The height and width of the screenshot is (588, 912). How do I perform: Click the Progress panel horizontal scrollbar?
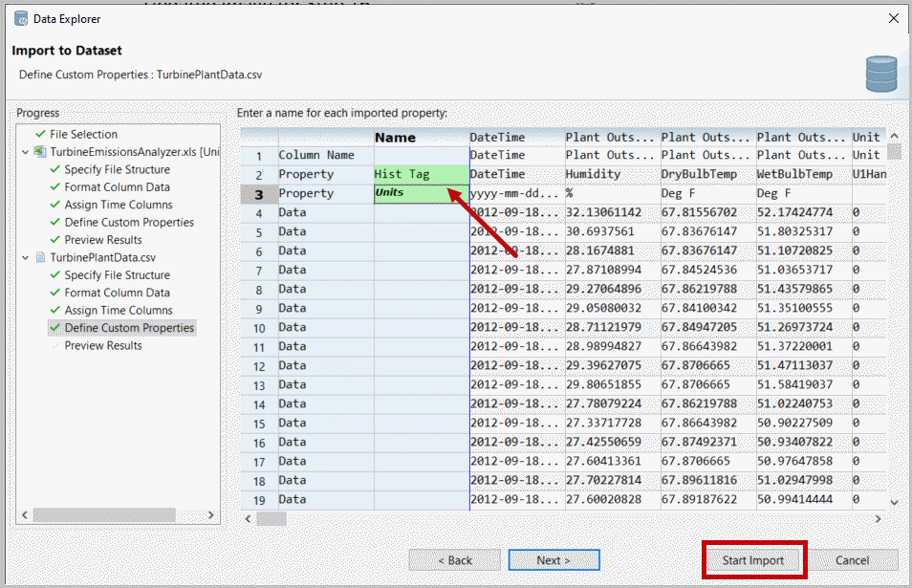coord(96,514)
